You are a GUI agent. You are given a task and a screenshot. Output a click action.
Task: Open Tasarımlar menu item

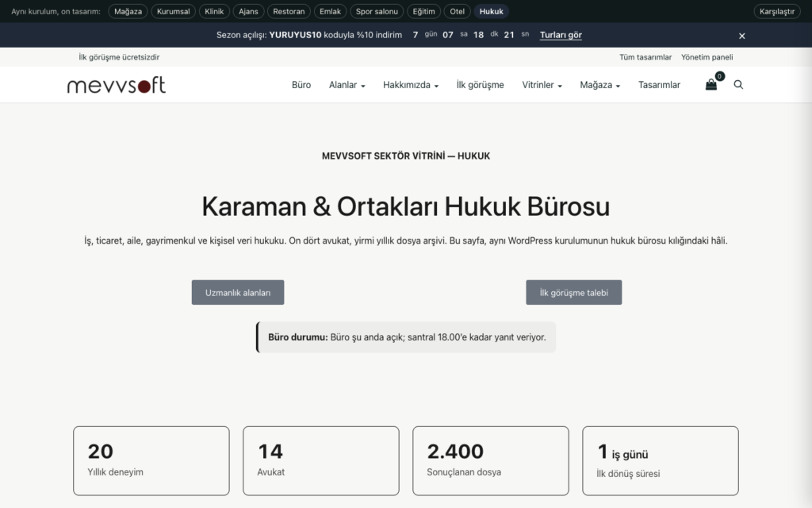(x=659, y=84)
